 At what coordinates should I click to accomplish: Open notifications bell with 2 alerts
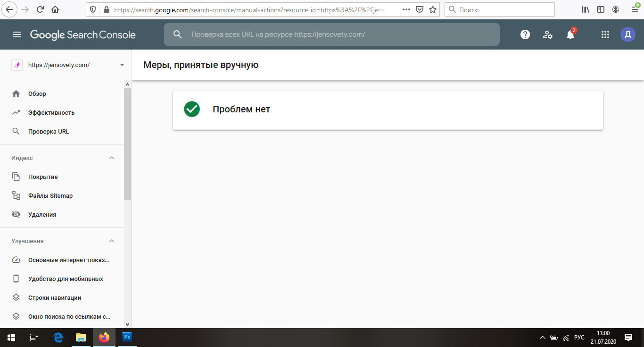[x=570, y=34]
